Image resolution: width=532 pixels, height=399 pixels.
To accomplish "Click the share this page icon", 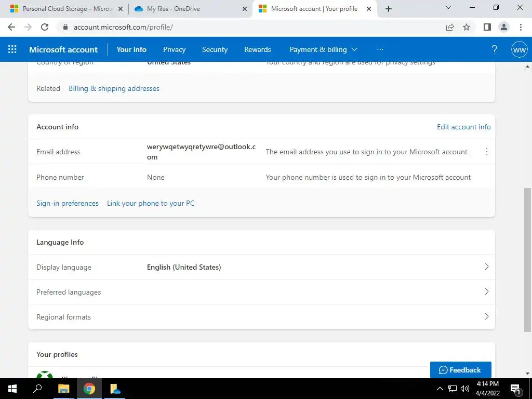I will 450,27.
